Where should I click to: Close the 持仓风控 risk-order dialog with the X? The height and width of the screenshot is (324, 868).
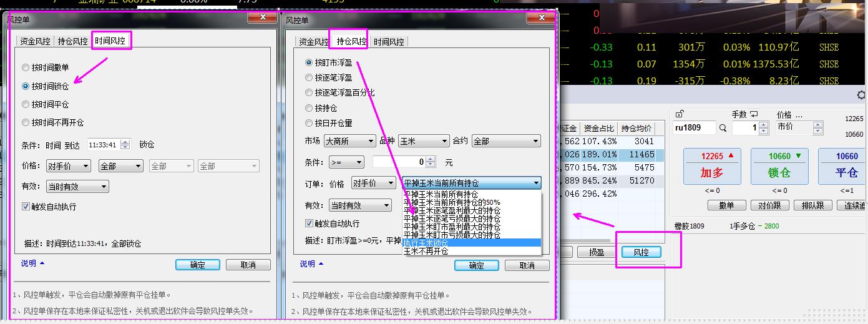pos(542,17)
